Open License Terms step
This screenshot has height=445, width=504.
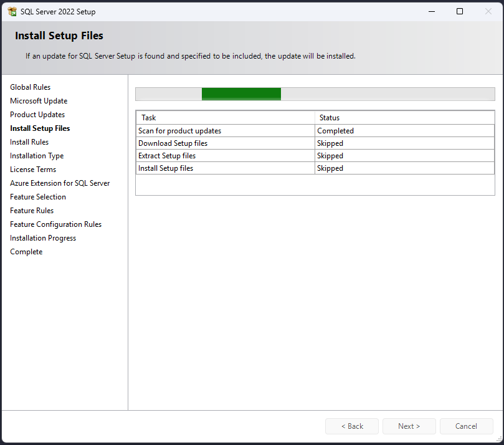click(x=33, y=170)
